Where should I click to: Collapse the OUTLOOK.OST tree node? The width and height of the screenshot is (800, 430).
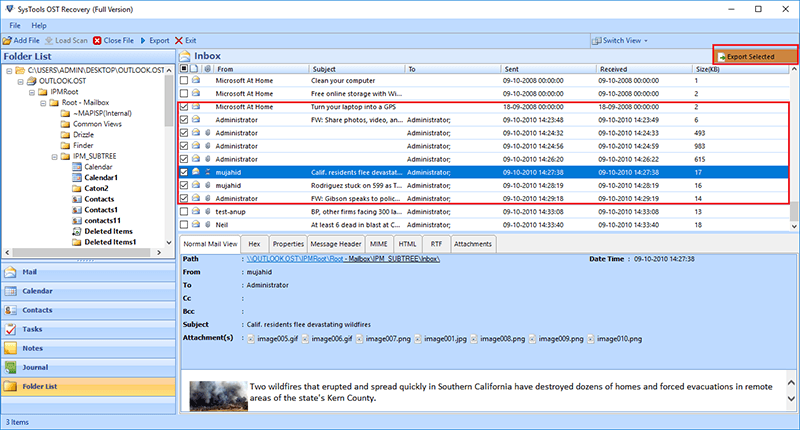point(20,81)
